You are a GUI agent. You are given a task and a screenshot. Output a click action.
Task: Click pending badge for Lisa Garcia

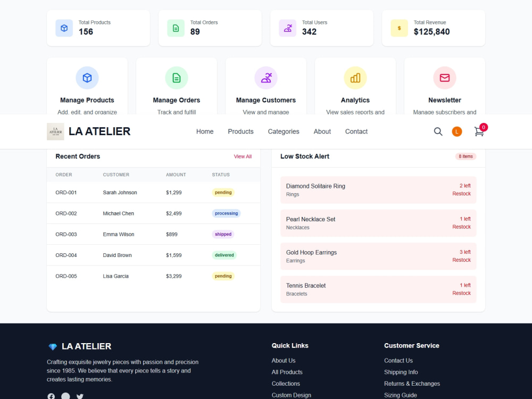coord(223,276)
